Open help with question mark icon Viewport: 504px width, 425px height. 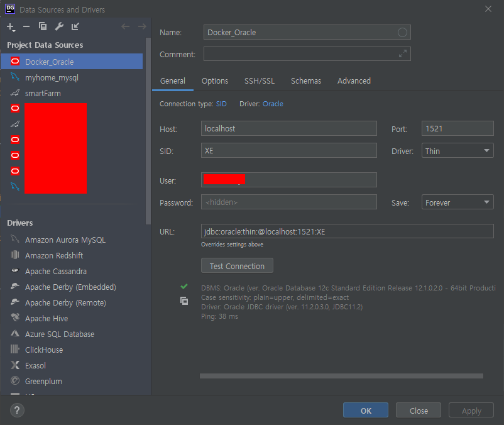coord(17,410)
